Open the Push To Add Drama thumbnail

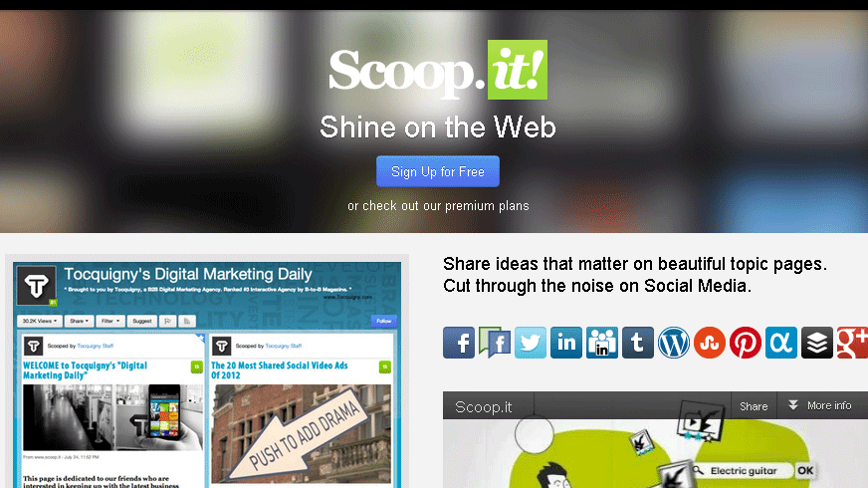coord(302,433)
